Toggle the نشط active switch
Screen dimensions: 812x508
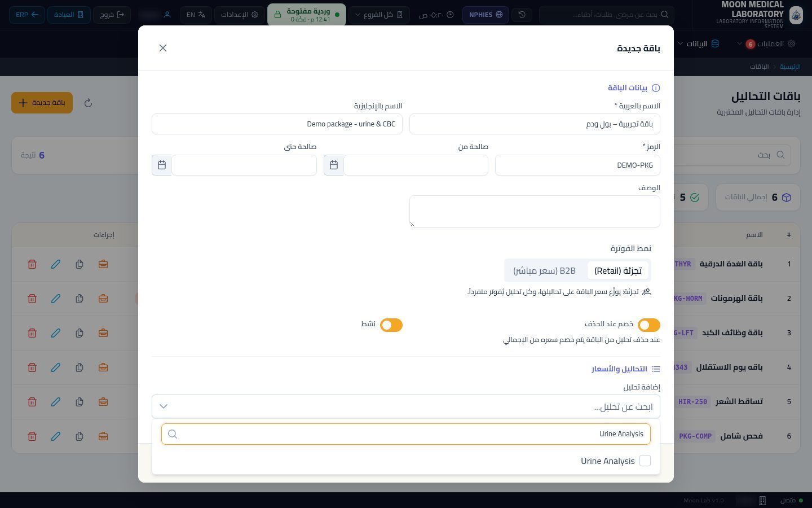tap(391, 325)
